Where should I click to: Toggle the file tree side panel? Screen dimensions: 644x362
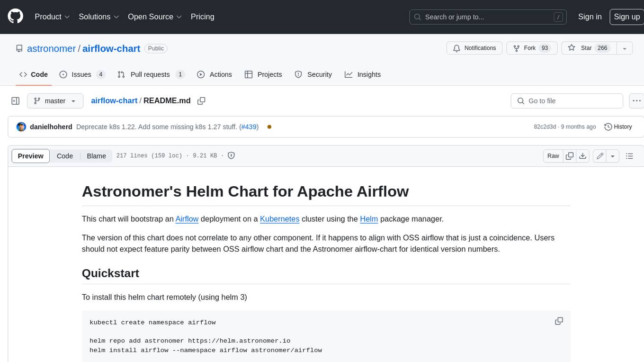tap(16, 101)
